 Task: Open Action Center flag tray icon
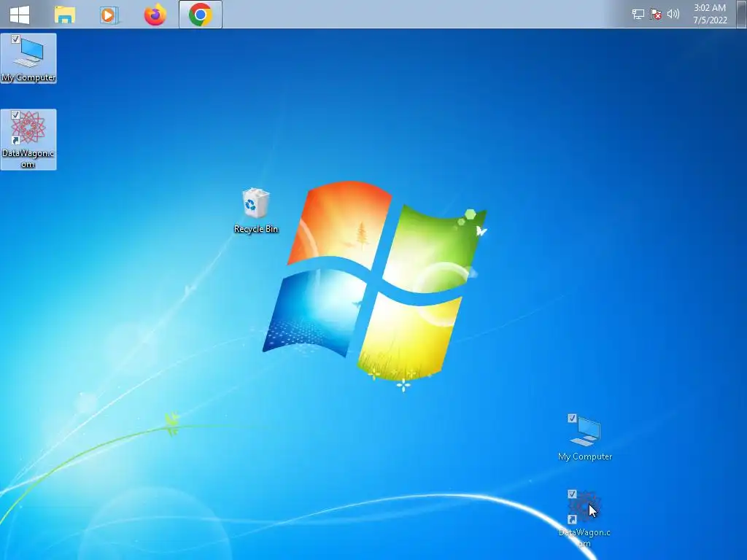pyautogui.click(x=656, y=15)
